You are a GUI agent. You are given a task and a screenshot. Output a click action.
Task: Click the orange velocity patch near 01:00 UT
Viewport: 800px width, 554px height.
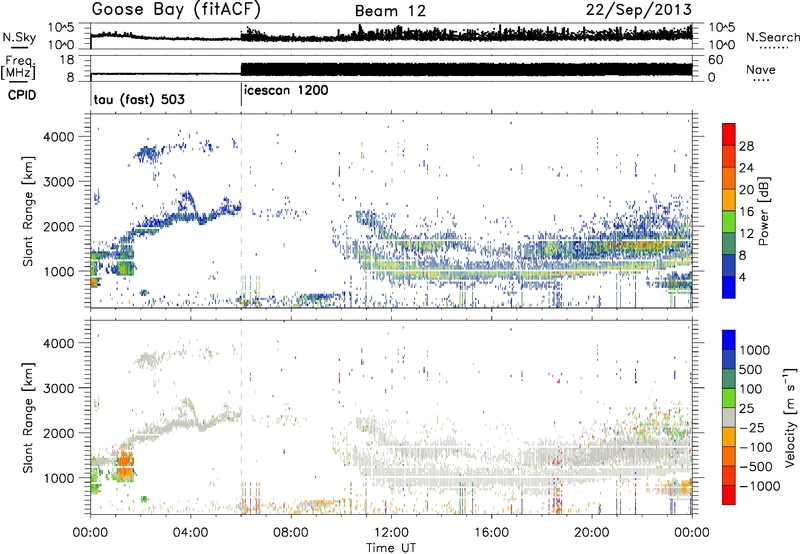click(x=126, y=465)
